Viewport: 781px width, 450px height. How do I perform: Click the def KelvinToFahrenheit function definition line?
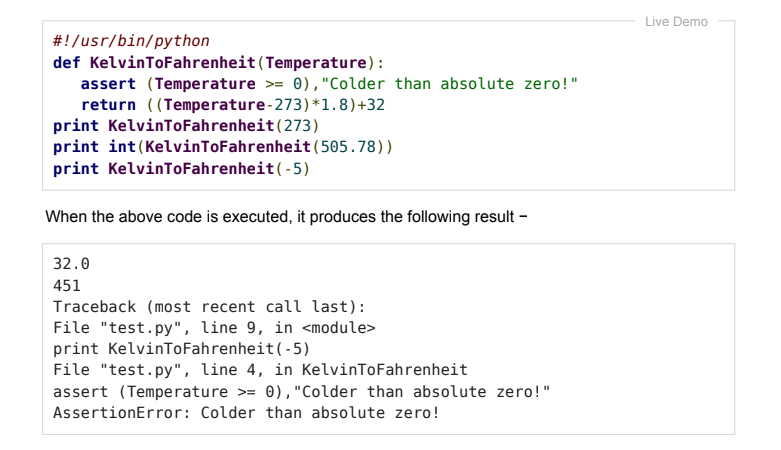219,63
